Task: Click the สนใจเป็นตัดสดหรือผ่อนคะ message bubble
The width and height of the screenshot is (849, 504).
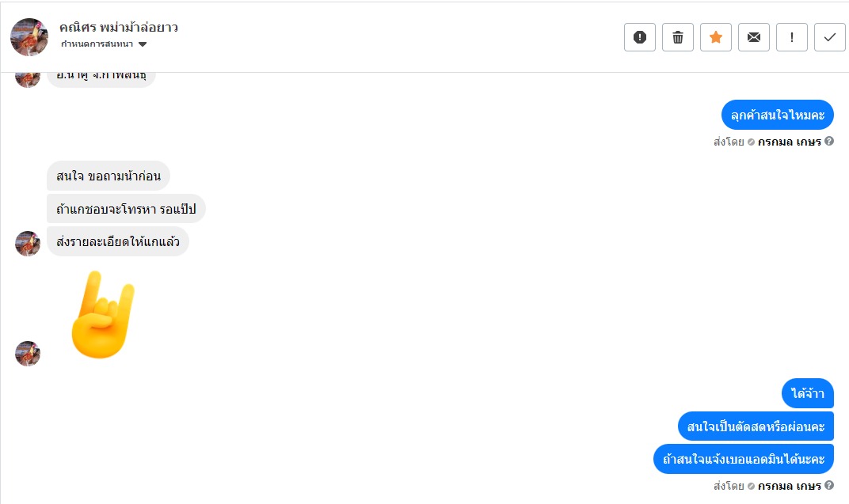Action: (x=756, y=426)
